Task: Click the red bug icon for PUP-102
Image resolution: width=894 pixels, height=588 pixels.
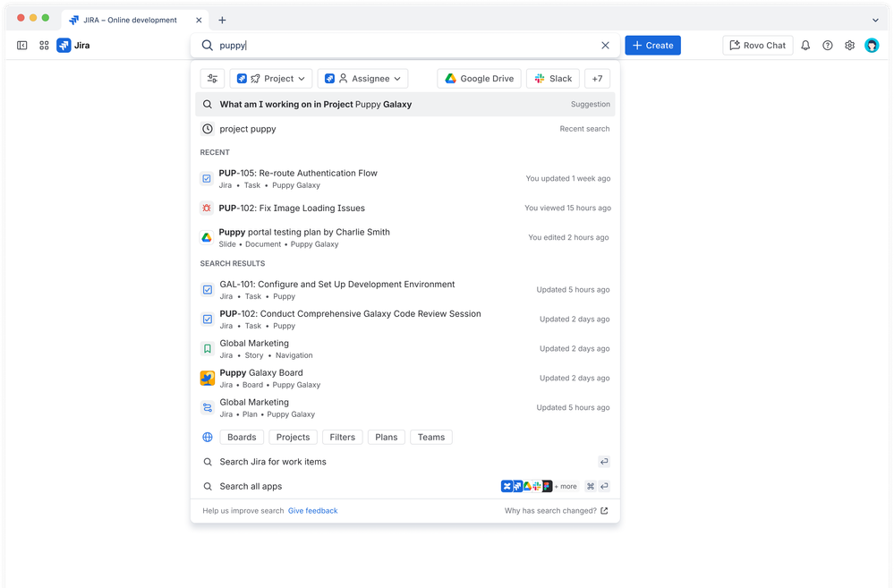Action: coord(207,209)
